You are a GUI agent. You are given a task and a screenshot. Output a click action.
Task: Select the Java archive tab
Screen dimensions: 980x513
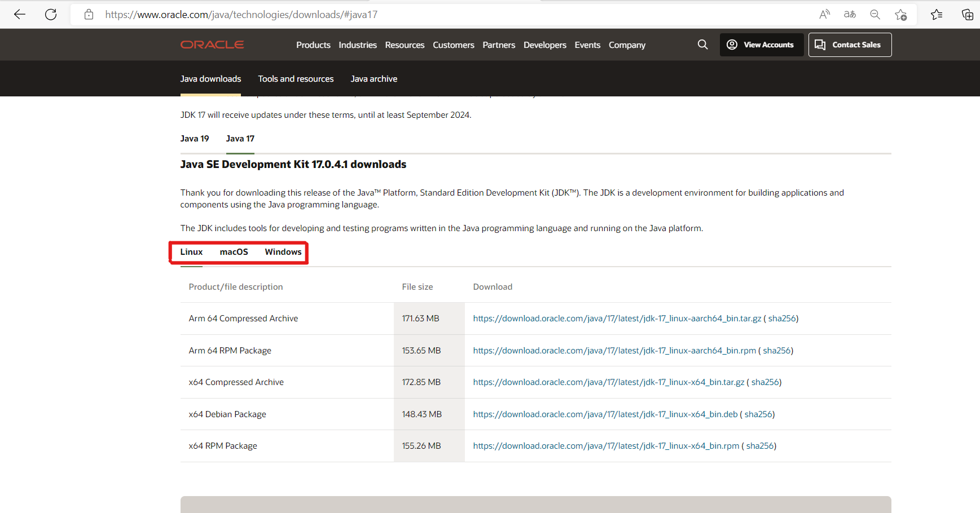tap(374, 79)
